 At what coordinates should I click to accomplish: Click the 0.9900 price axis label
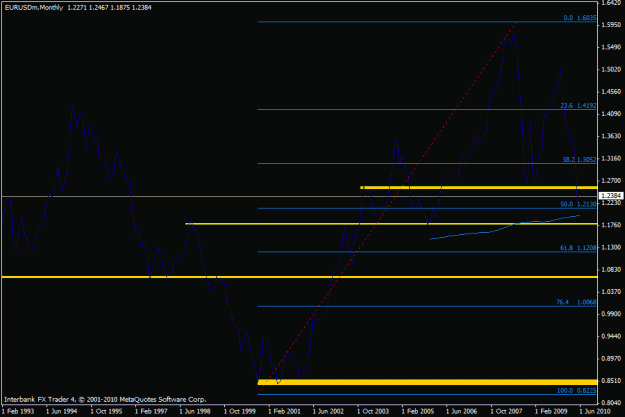pos(611,314)
